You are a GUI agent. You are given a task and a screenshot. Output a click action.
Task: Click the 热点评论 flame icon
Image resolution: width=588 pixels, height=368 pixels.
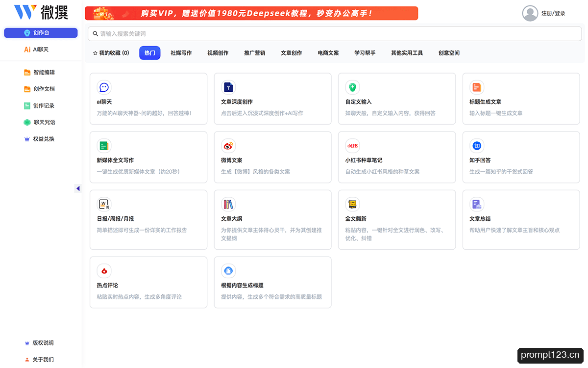point(104,271)
